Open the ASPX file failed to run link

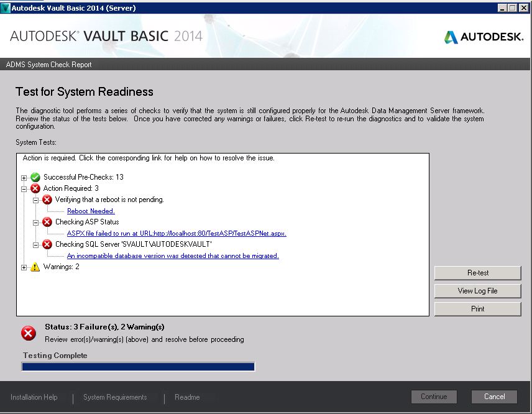pyautogui.click(x=177, y=233)
